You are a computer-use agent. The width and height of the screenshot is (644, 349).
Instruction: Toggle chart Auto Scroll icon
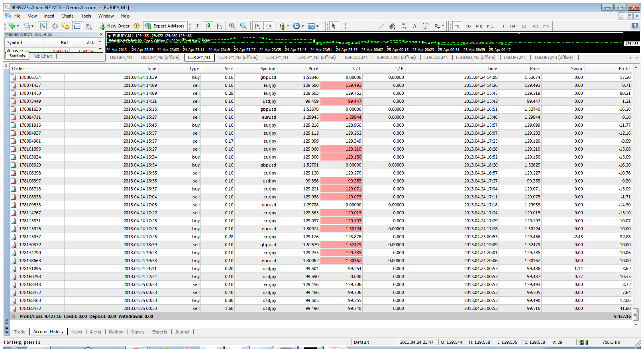[x=257, y=26]
